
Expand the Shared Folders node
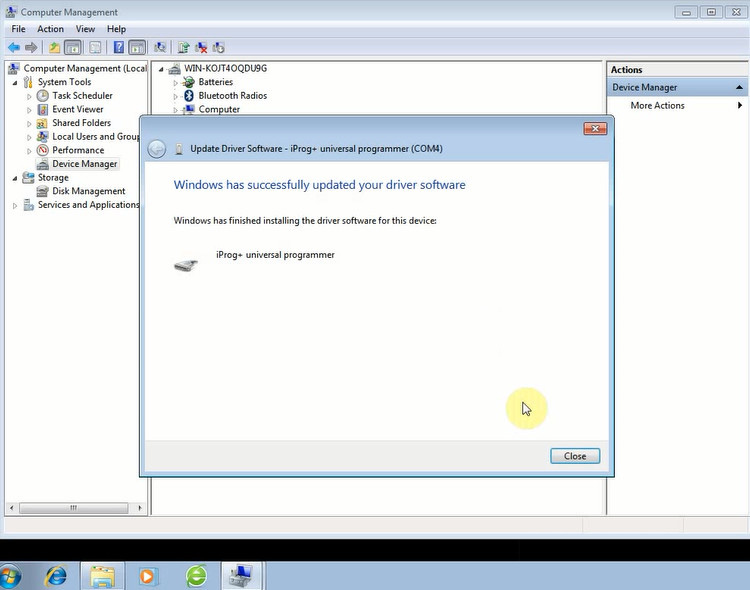click(x=29, y=123)
